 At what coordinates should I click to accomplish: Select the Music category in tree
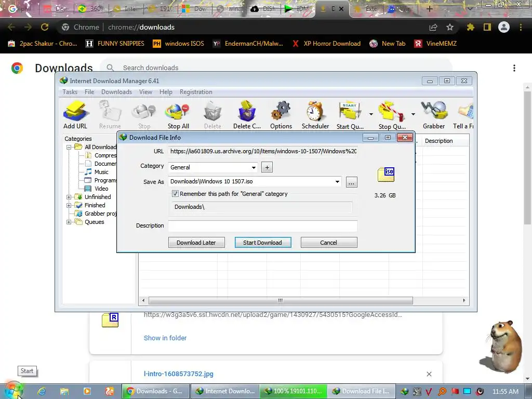pos(101,172)
